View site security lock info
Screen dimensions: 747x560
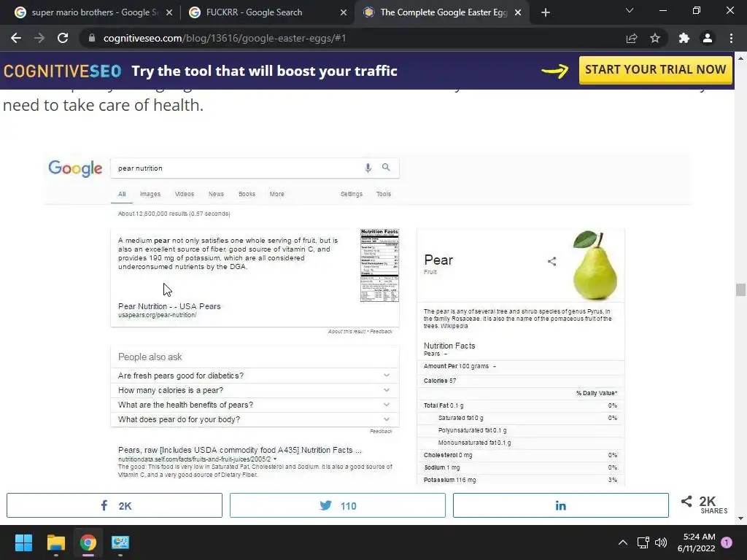click(x=92, y=38)
